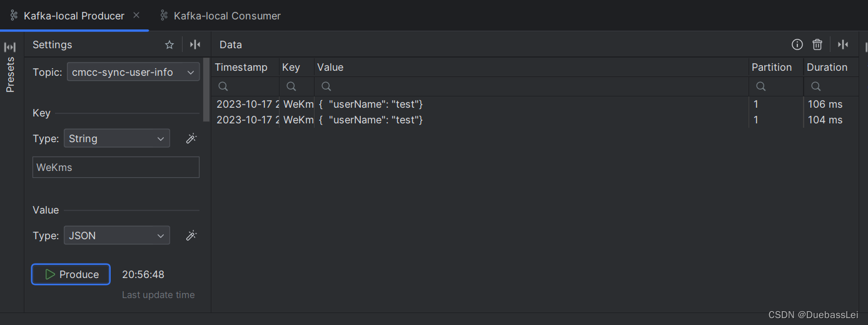Click the Produce button
868x325 pixels.
click(71, 274)
